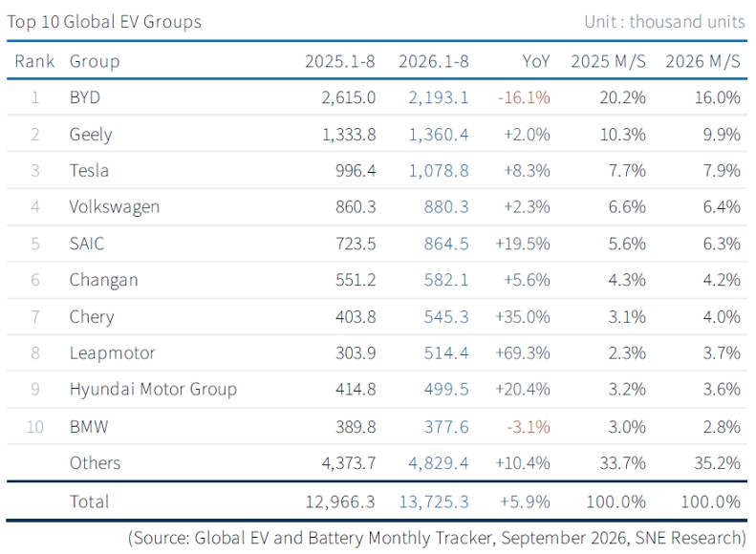The height and width of the screenshot is (554, 756).
Task: Click Chery's value 545.3
Action: (446, 317)
